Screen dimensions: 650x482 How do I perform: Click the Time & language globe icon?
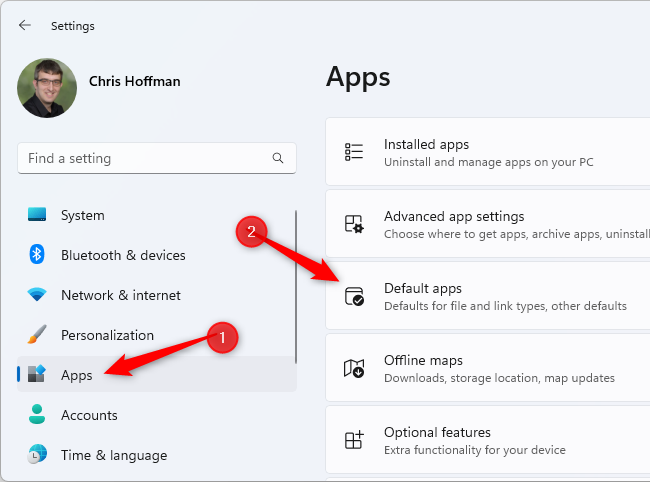37,455
